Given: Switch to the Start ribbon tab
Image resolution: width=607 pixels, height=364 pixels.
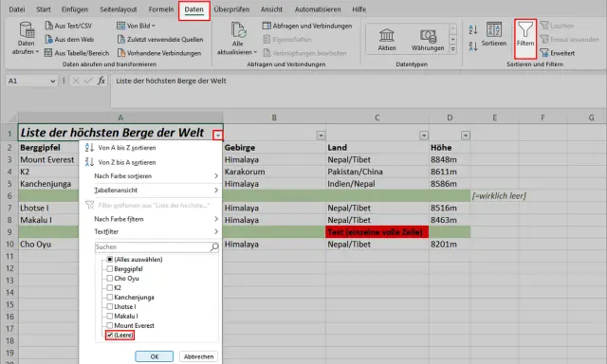Looking at the screenshot, I should [44, 9].
